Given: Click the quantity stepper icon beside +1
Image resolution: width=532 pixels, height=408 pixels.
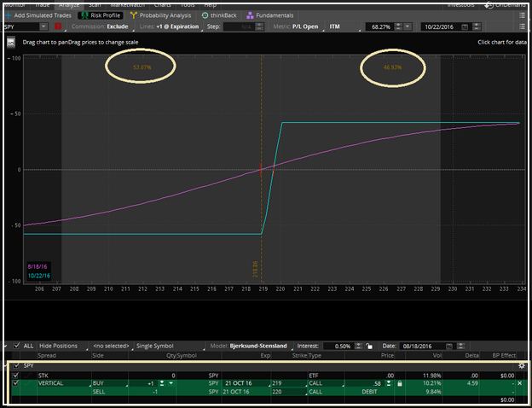Looking at the screenshot, I should tap(162, 383).
